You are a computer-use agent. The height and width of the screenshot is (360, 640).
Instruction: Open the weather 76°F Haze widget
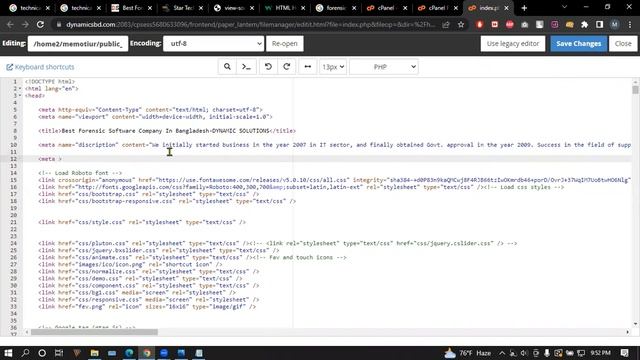tap(468, 353)
